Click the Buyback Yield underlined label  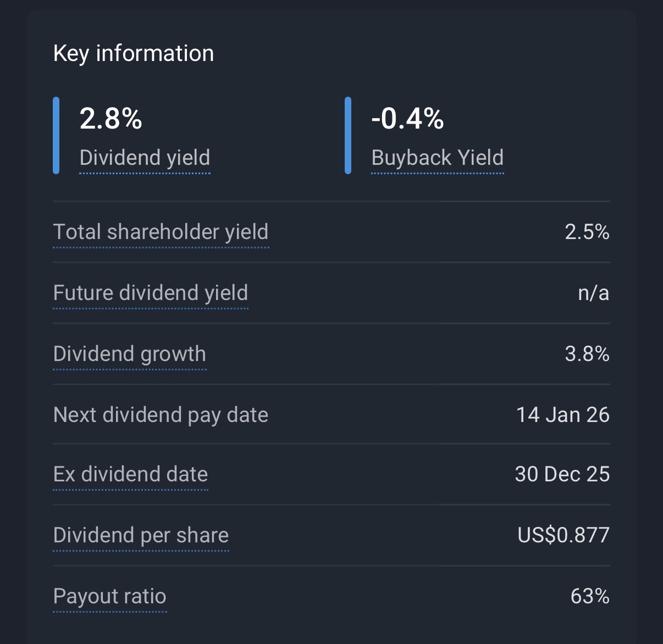point(437,158)
